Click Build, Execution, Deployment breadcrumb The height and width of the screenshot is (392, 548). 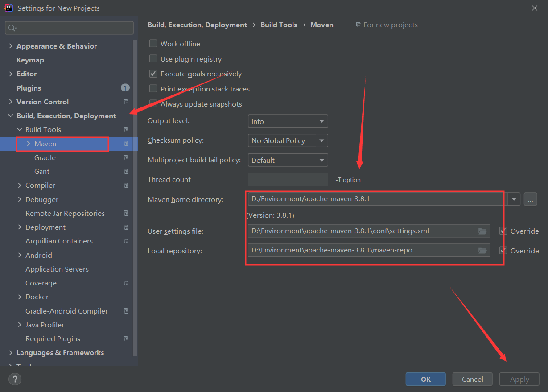point(198,25)
